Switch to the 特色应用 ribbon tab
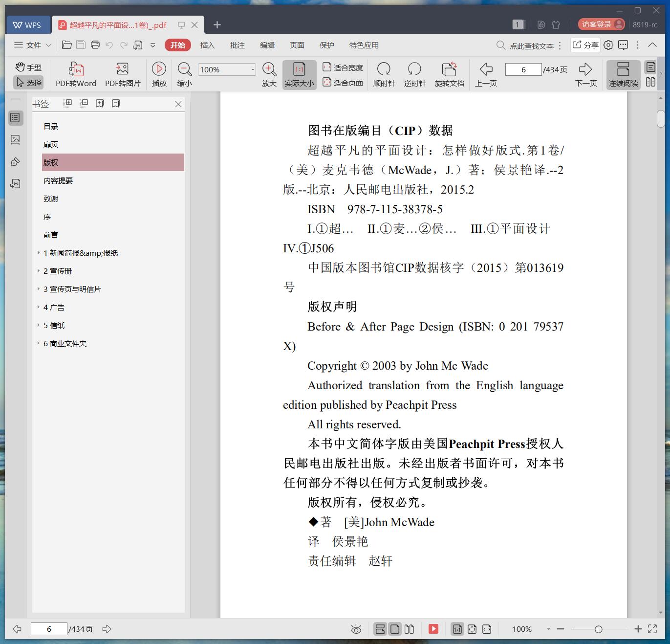The height and width of the screenshot is (644, 670). [364, 45]
